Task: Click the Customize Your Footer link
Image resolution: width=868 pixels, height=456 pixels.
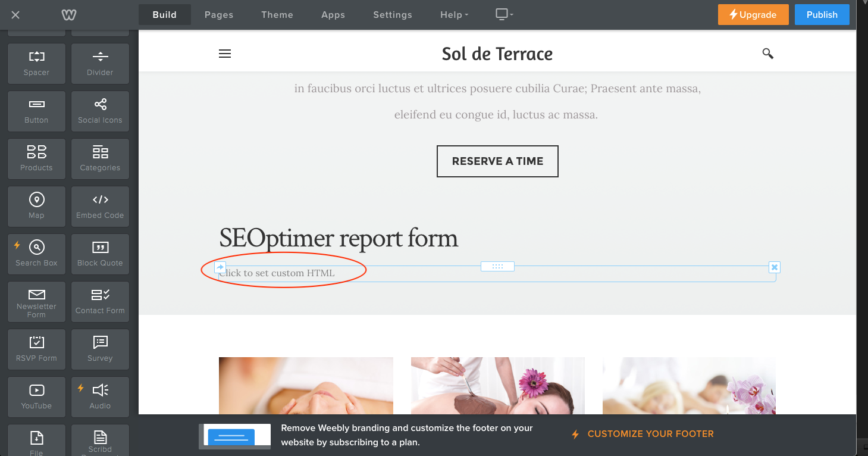Action: coord(650,434)
